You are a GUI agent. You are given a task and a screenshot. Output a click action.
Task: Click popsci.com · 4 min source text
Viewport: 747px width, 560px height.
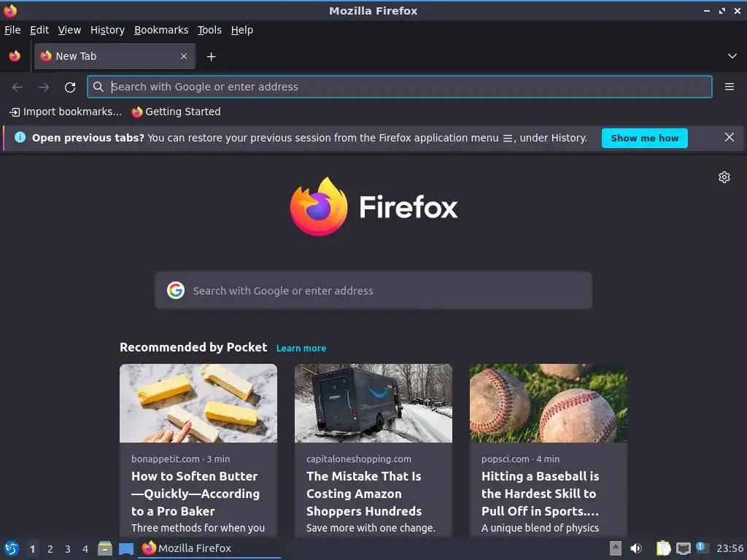[x=520, y=459]
